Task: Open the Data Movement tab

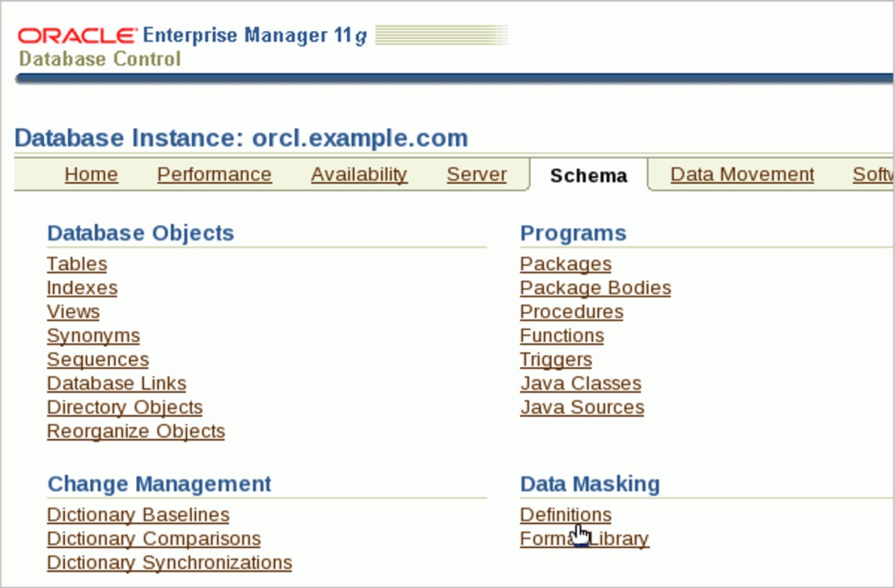Action: (742, 175)
